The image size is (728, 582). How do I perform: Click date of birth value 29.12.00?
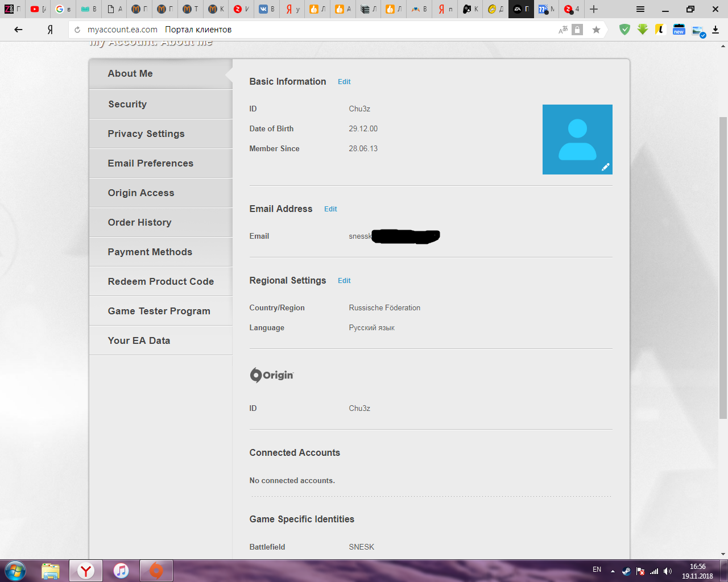[x=363, y=129]
